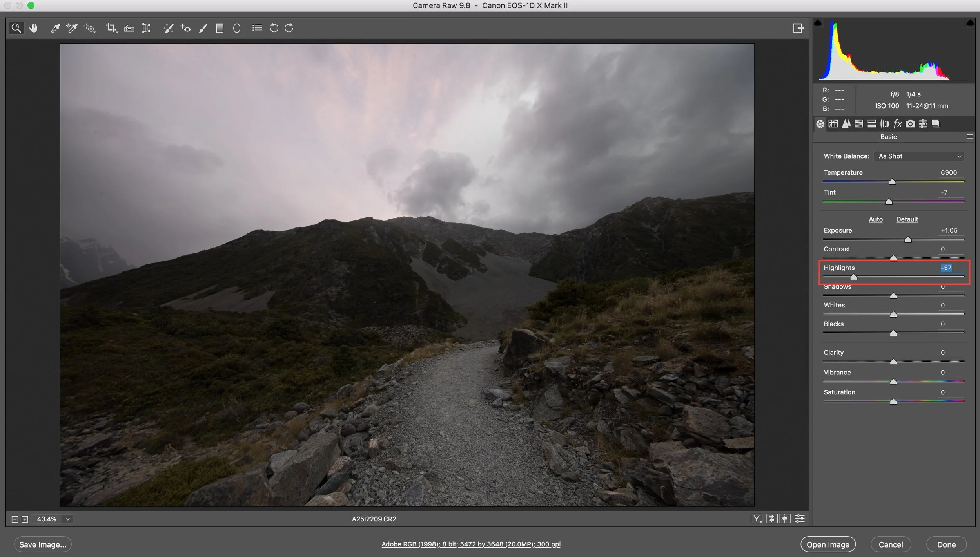Select the White Balance eyedropper tool

click(x=55, y=28)
